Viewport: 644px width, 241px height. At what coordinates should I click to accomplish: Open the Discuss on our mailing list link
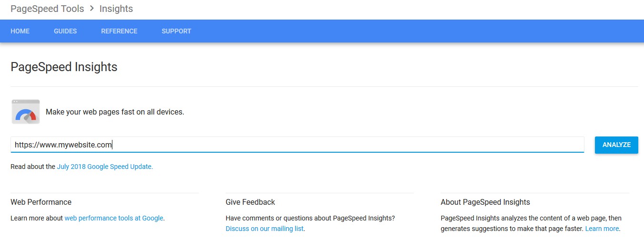[x=264, y=229]
